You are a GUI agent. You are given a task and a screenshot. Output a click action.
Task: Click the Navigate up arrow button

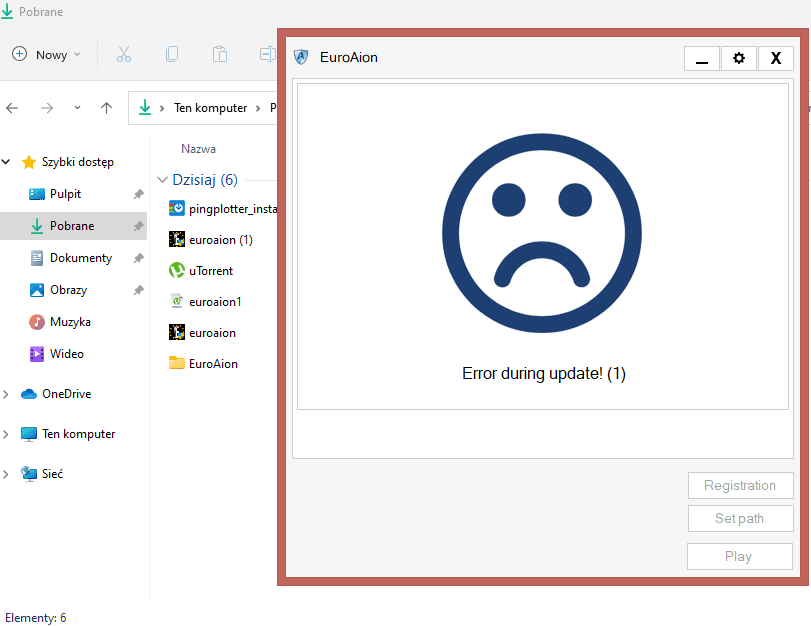pyautogui.click(x=106, y=108)
